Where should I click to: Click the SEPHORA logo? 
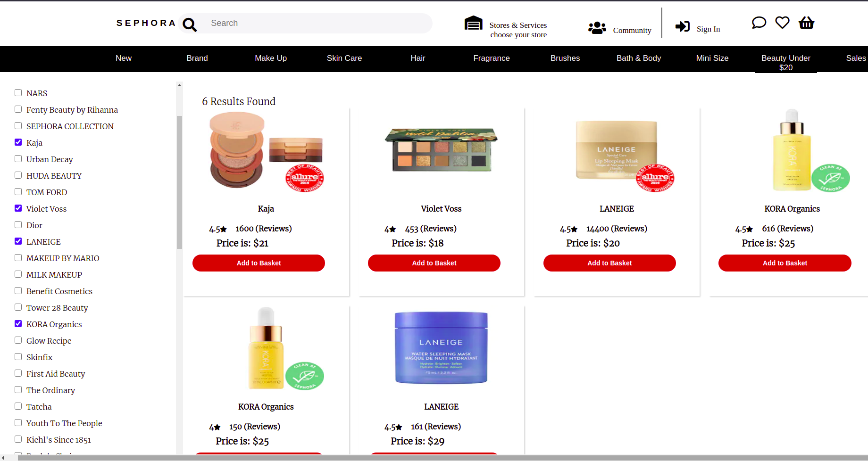[x=146, y=23]
